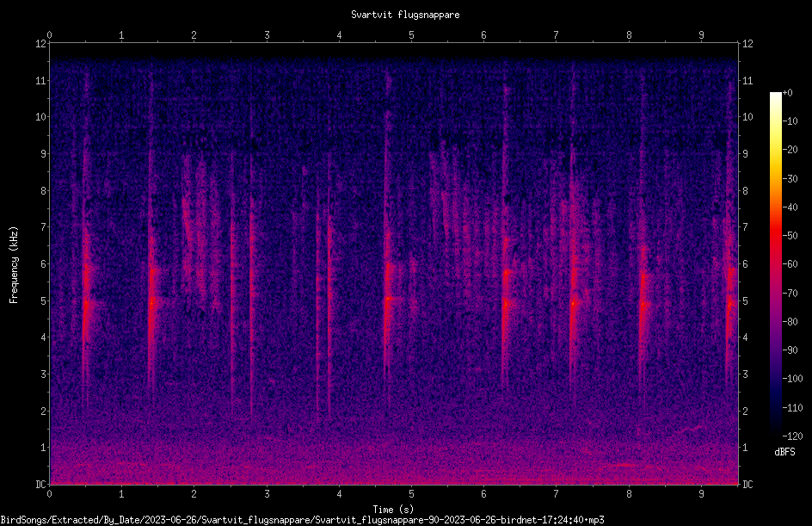Click the -40 label on the color scale
The image size is (812, 526).
click(790, 207)
